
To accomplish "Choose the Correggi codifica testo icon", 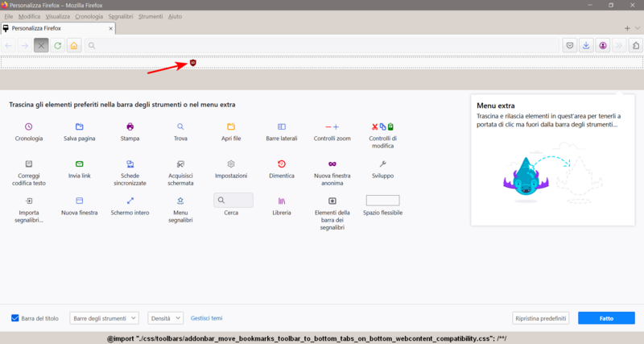I will pos(29,164).
